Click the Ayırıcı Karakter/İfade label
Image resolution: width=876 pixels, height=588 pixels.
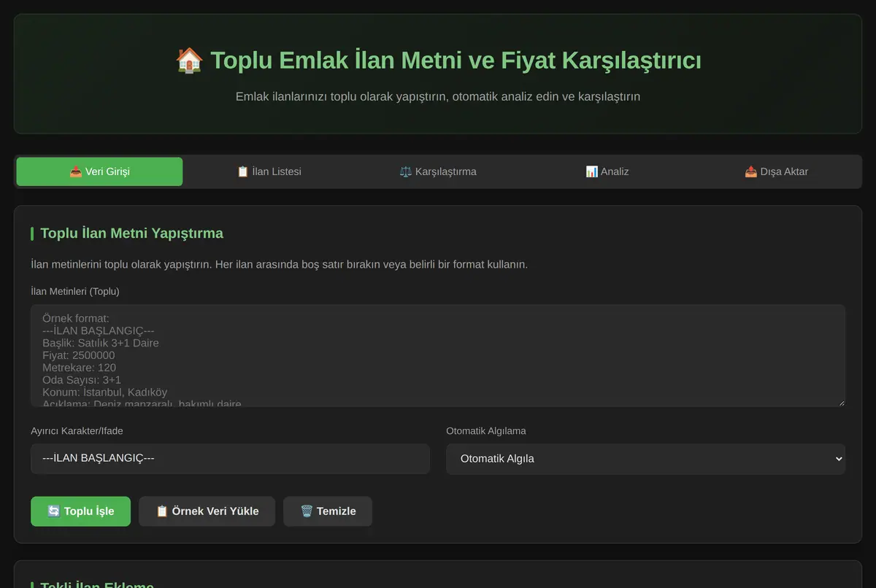[x=77, y=430]
